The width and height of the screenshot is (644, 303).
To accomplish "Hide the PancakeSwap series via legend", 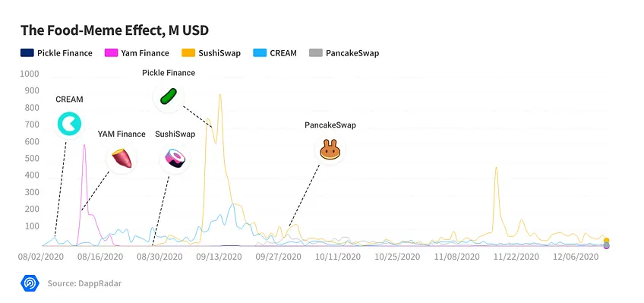I will (344, 53).
